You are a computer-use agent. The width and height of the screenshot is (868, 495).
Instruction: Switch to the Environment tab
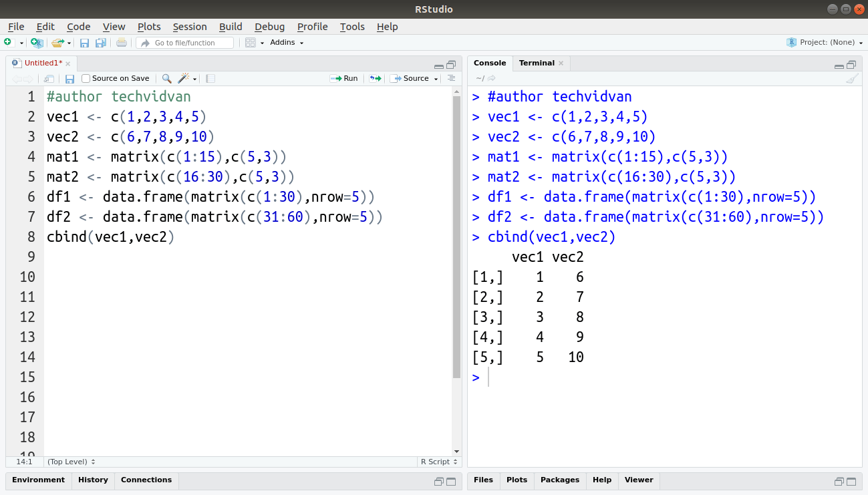pyautogui.click(x=38, y=480)
